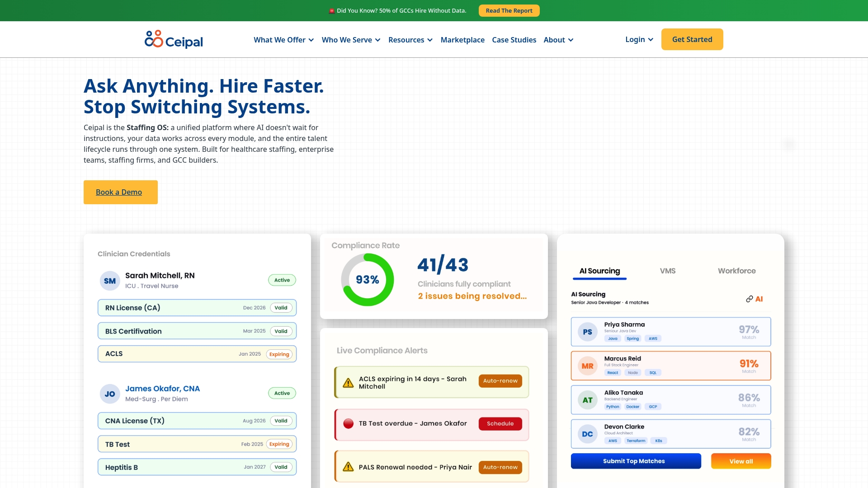Viewport: 868px width, 488px height.
Task: Click the MR avatar for Marcus Reid
Action: click(x=587, y=366)
